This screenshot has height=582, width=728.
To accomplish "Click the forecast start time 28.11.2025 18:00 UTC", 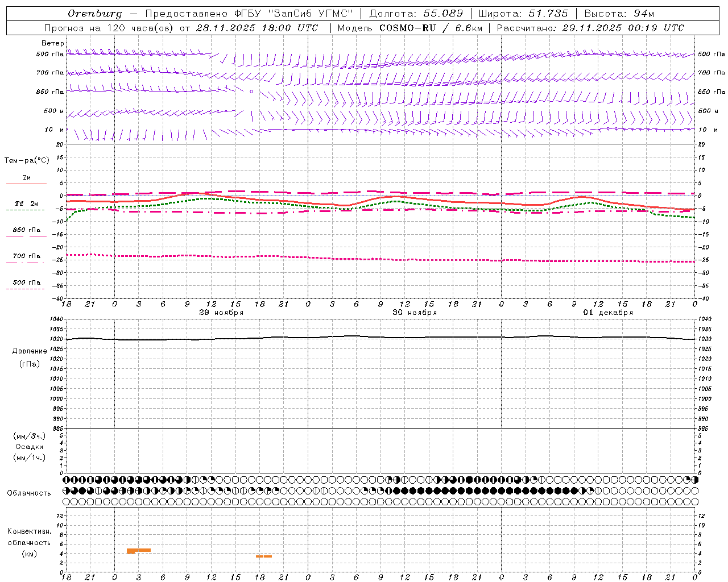I will (257, 28).
